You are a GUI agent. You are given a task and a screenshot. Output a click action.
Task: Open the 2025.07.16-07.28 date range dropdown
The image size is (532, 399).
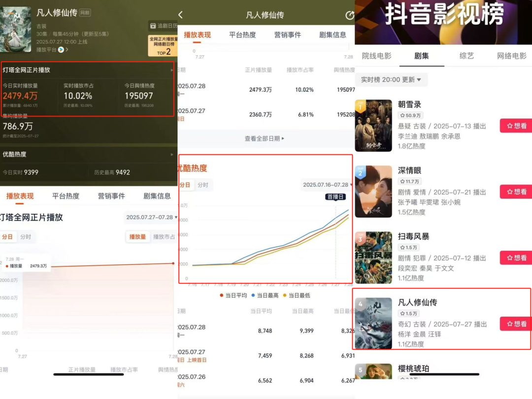click(x=328, y=185)
